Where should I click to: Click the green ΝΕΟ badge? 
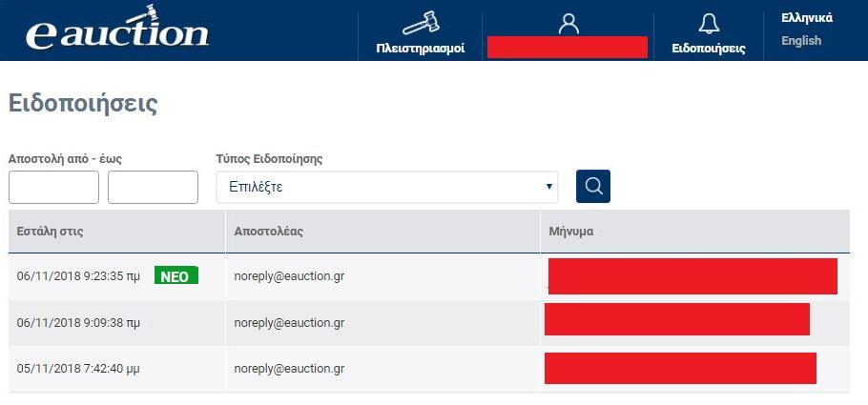point(176,276)
